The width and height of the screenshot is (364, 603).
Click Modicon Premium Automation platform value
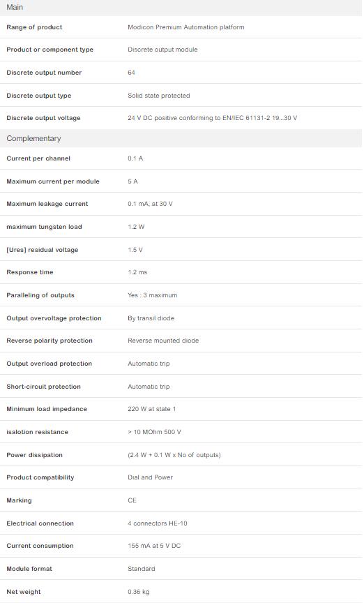[x=186, y=27]
